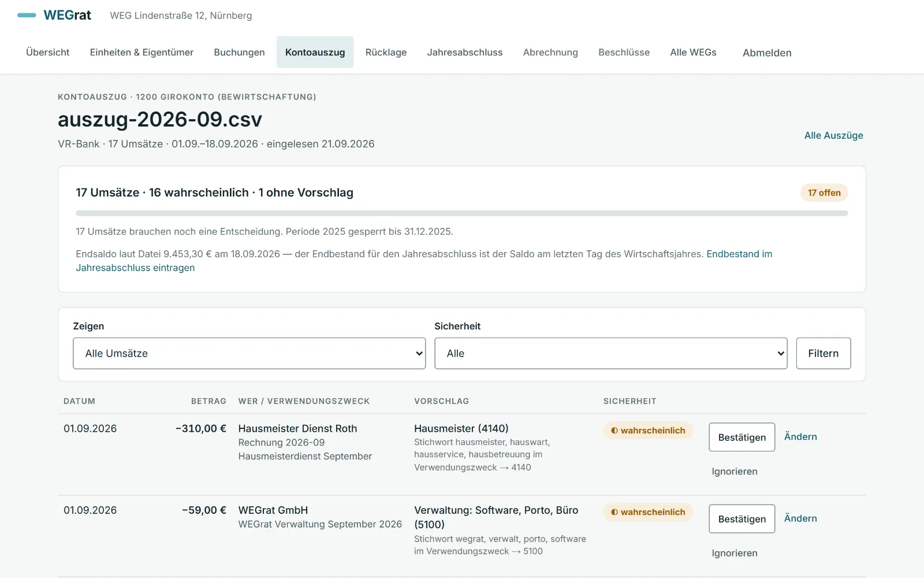Go to Einheiten & Eigentümer
Image resolution: width=924 pixels, height=578 pixels.
pyautogui.click(x=141, y=52)
